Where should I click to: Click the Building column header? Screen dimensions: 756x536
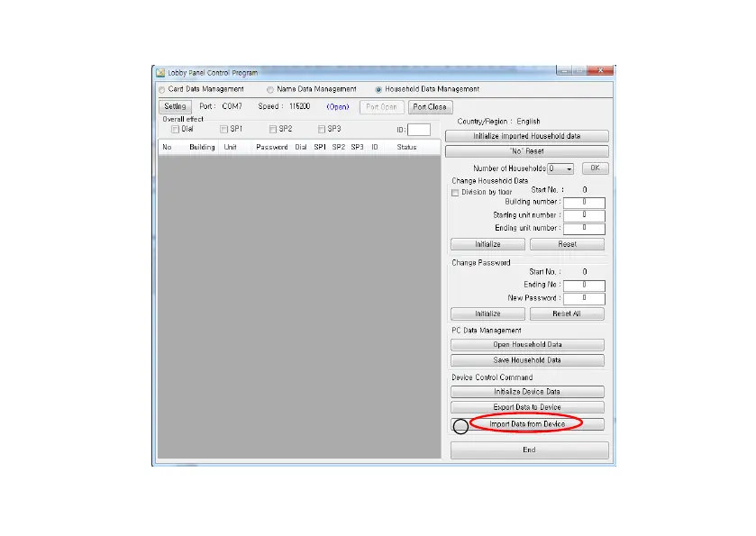tap(202, 147)
